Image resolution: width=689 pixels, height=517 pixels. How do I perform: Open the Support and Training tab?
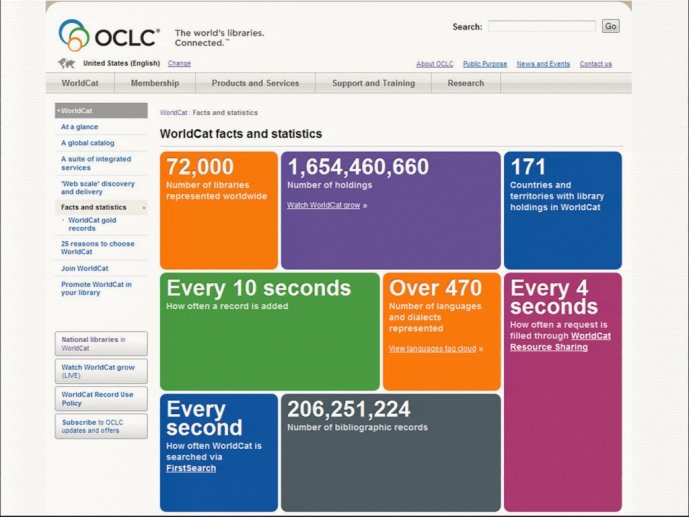click(x=374, y=83)
